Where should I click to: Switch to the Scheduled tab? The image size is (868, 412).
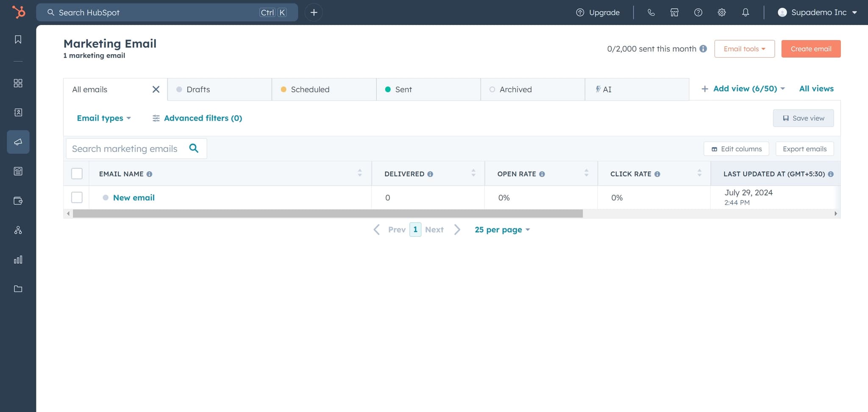click(x=310, y=89)
